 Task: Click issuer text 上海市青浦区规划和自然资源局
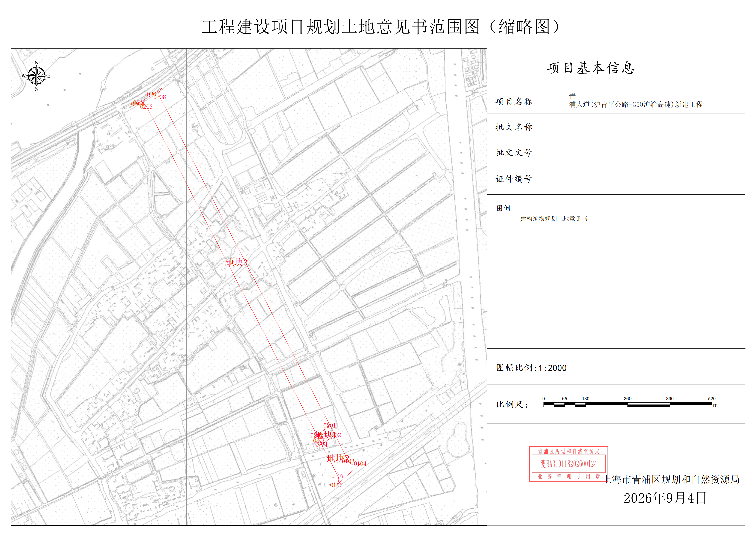pos(671,479)
